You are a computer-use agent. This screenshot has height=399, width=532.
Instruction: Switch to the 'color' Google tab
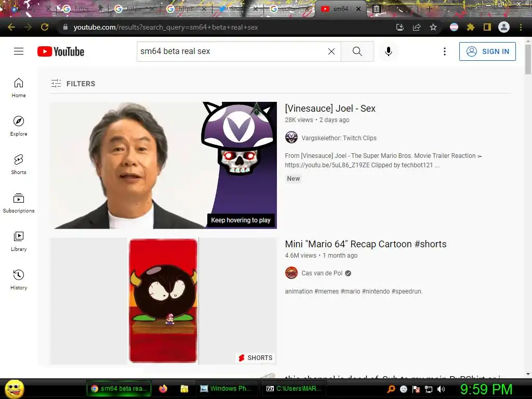tap(288, 9)
